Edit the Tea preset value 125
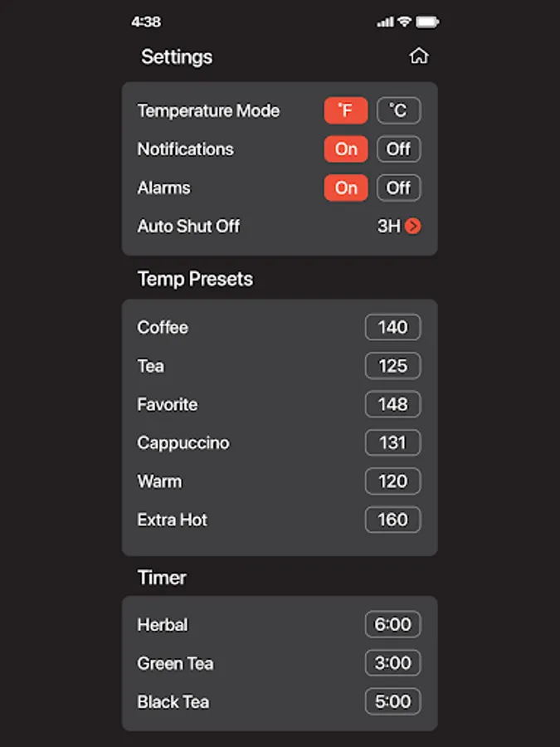 pyautogui.click(x=392, y=366)
